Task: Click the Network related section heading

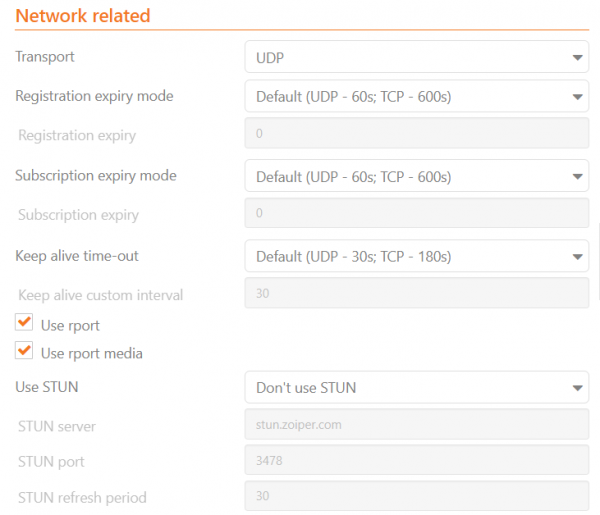Action: point(83,16)
